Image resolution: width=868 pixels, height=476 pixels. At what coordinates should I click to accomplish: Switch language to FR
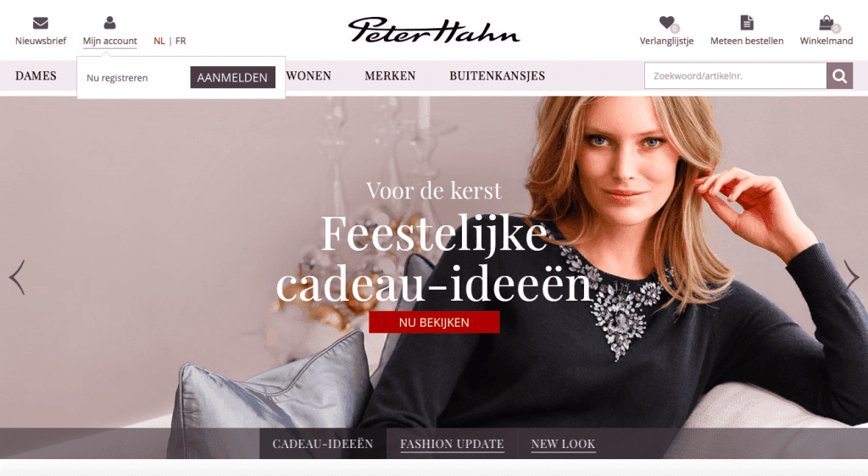[x=181, y=41]
